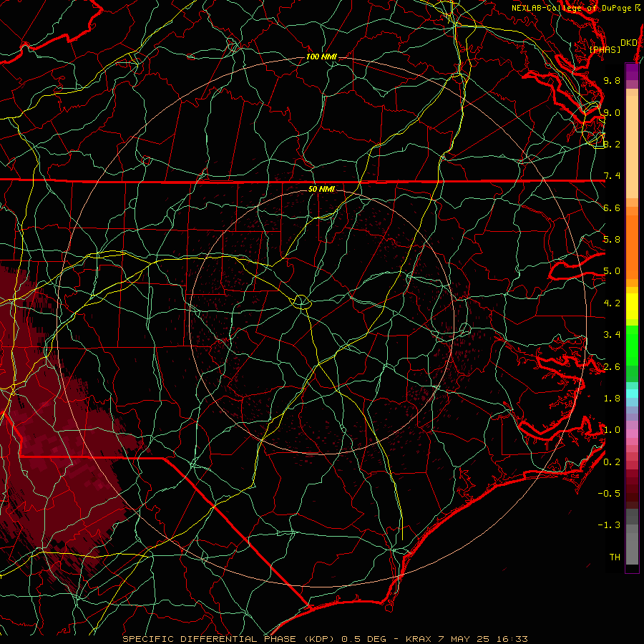The height and width of the screenshot is (644, 644).
Task: Click the 6.6 value on the color scale
Action: point(612,208)
